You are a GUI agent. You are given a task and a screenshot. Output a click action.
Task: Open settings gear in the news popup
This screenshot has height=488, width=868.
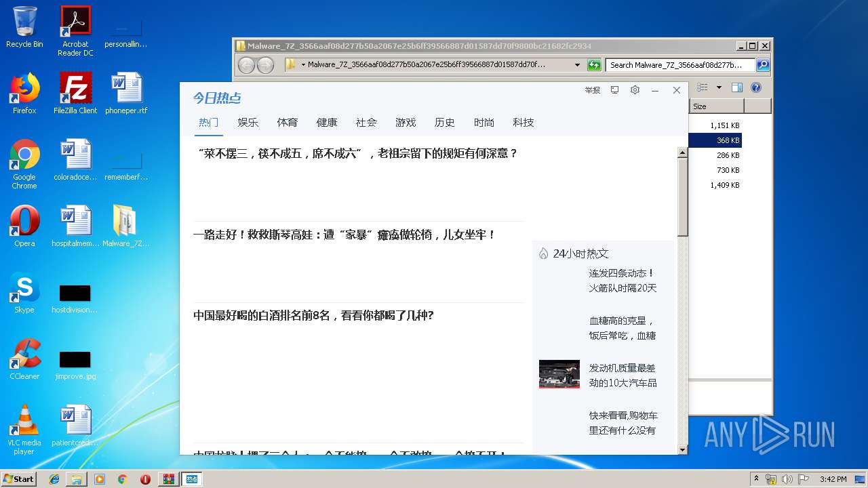pyautogui.click(x=635, y=90)
